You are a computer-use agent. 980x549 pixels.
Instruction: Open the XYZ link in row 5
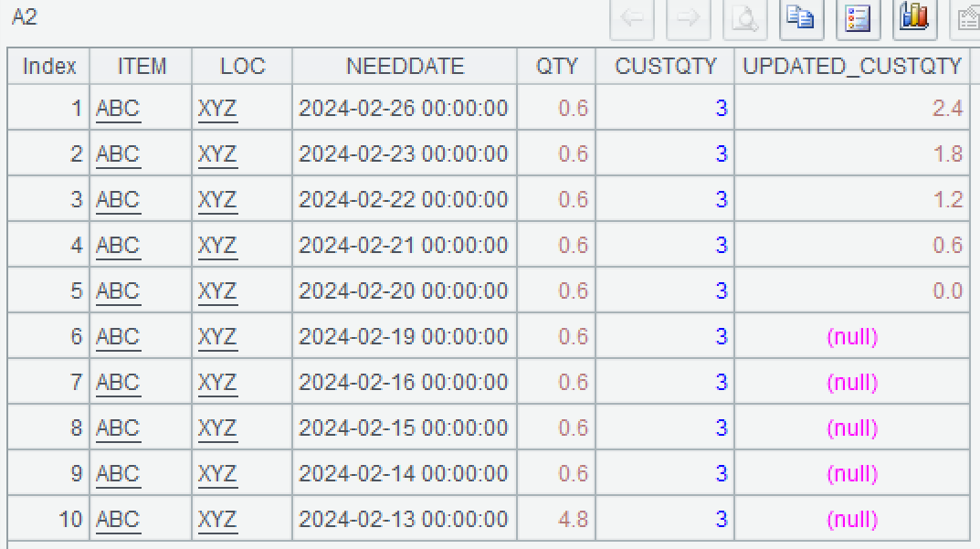(x=217, y=291)
